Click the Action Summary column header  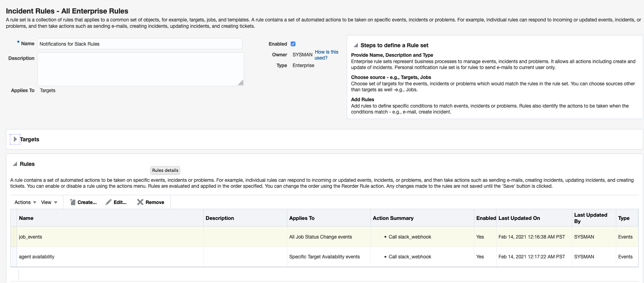pyautogui.click(x=393, y=218)
